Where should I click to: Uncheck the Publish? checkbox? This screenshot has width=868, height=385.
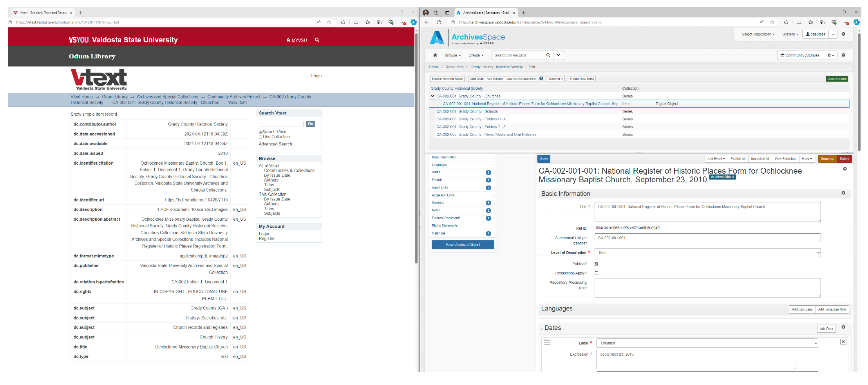pos(596,264)
